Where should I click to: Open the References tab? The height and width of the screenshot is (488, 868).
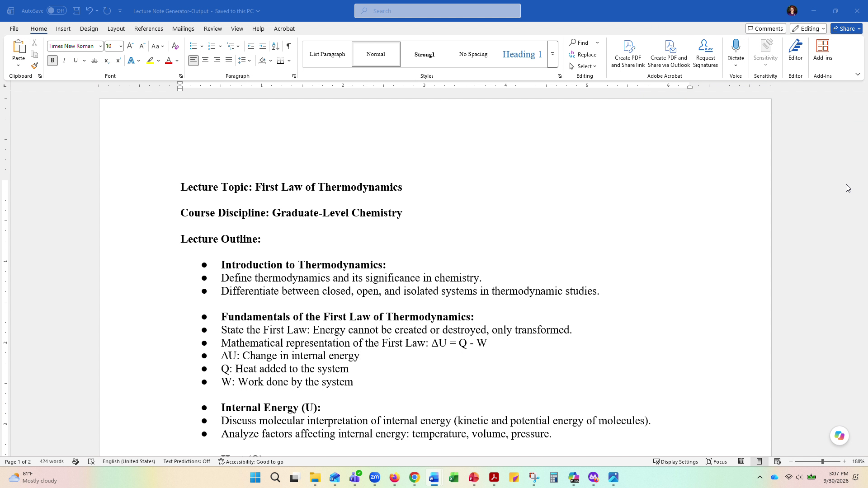[148, 28]
